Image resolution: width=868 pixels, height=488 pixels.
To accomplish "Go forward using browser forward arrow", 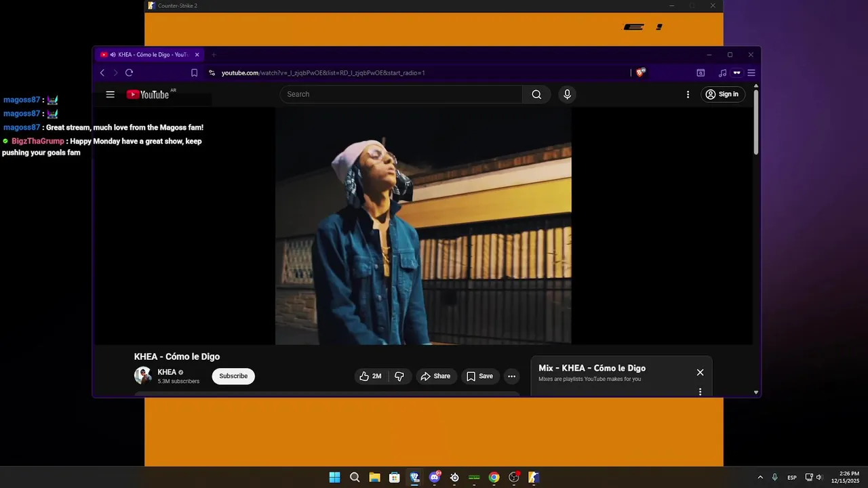I will click(115, 73).
